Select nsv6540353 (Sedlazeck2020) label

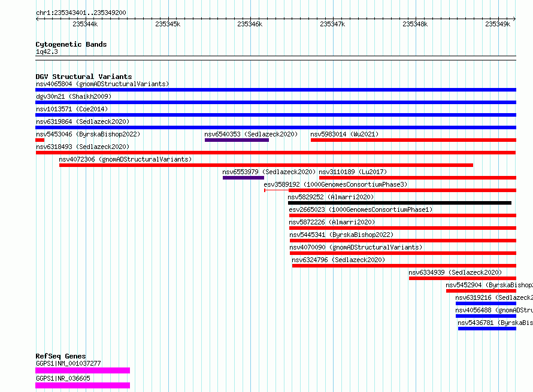(x=251, y=134)
